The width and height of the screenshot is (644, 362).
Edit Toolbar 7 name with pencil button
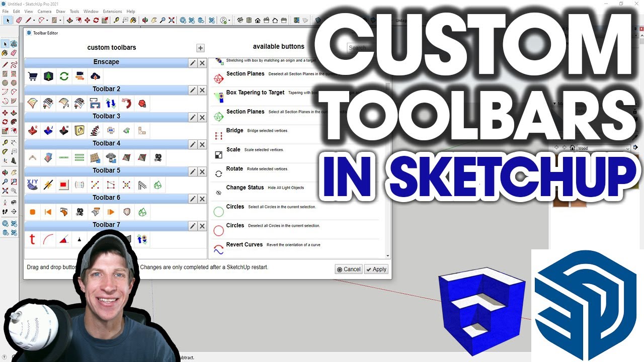[193, 226]
